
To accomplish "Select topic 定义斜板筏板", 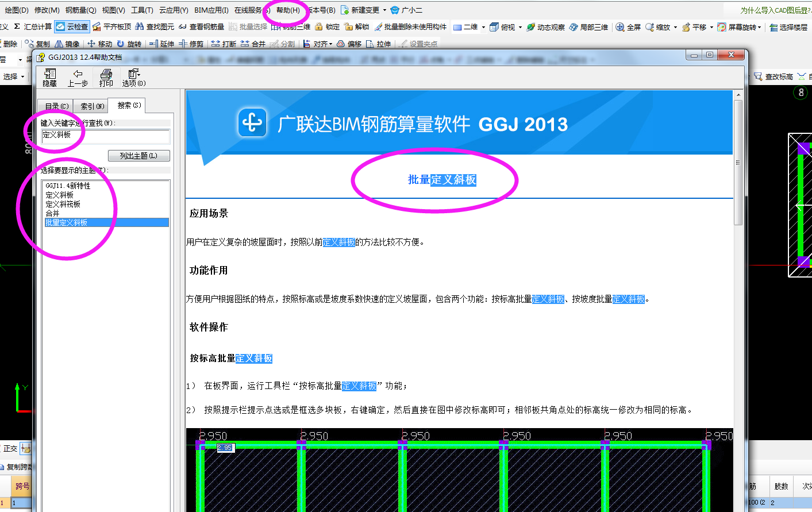I will point(63,204).
